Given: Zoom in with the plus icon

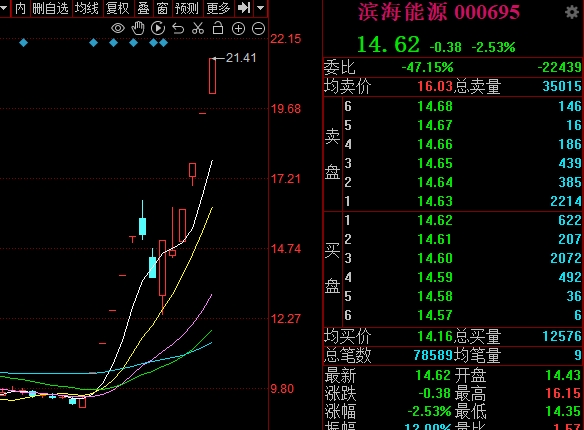Looking at the screenshot, I should coord(238,29).
